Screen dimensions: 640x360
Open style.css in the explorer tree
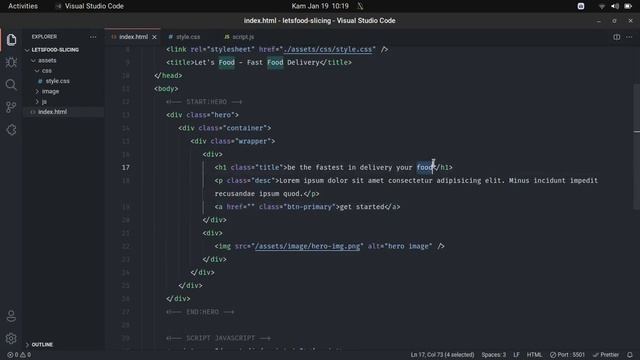tap(57, 81)
